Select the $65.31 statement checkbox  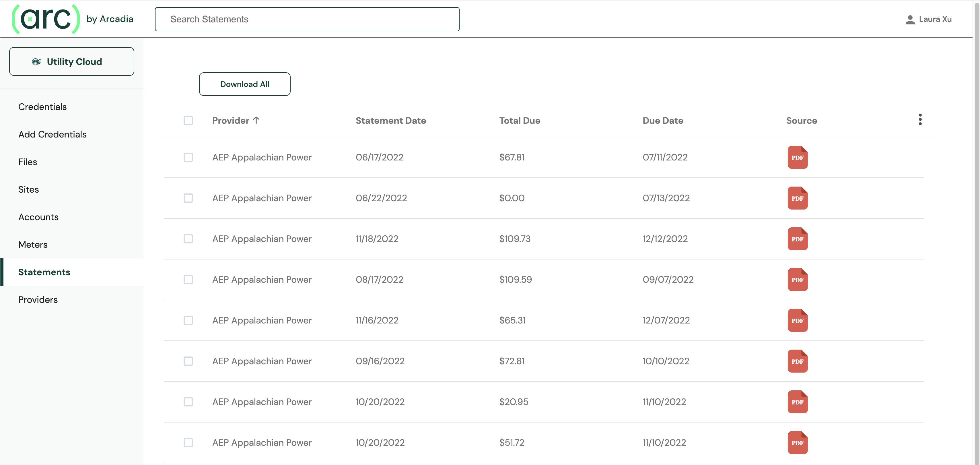[x=188, y=320]
